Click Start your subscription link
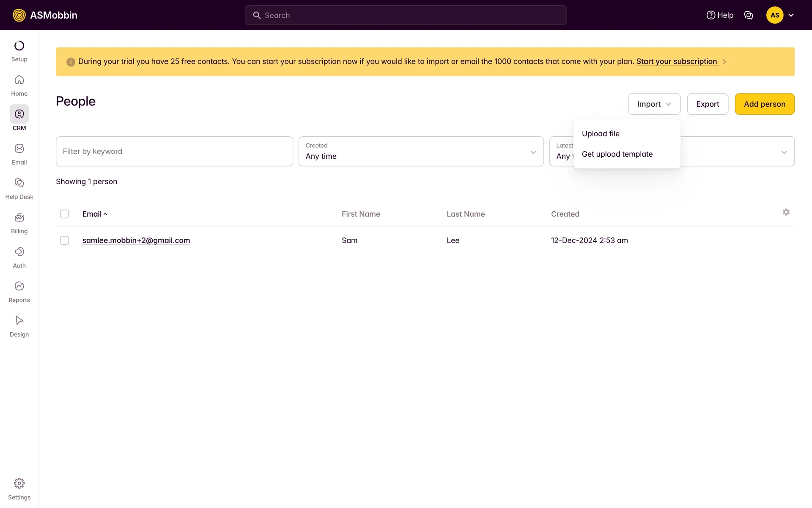The image size is (812, 508). click(x=676, y=61)
